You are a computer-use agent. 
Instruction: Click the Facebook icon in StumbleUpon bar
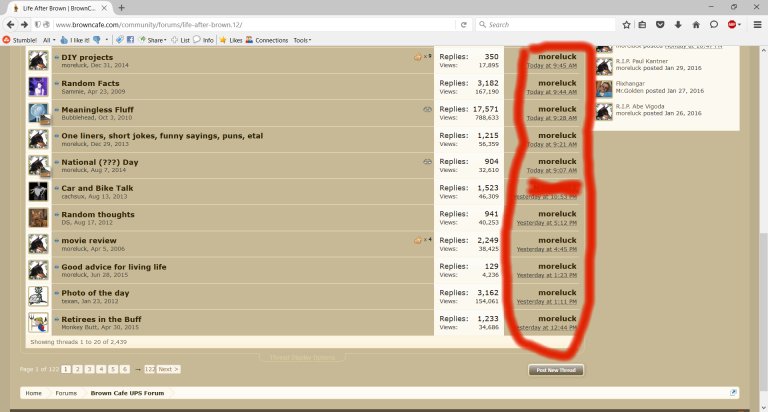130,40
